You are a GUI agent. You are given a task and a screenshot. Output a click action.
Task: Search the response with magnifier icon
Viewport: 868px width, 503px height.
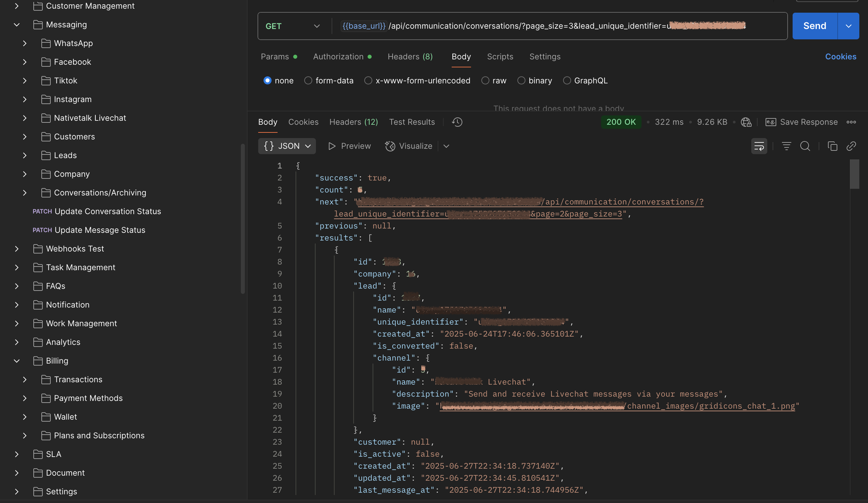805,146
